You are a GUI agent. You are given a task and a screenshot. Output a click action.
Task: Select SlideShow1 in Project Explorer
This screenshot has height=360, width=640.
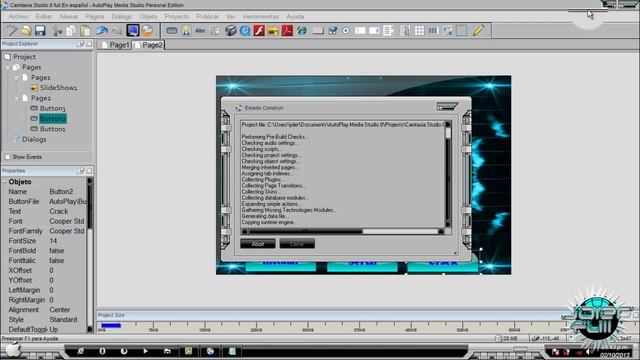click(58, 88)
